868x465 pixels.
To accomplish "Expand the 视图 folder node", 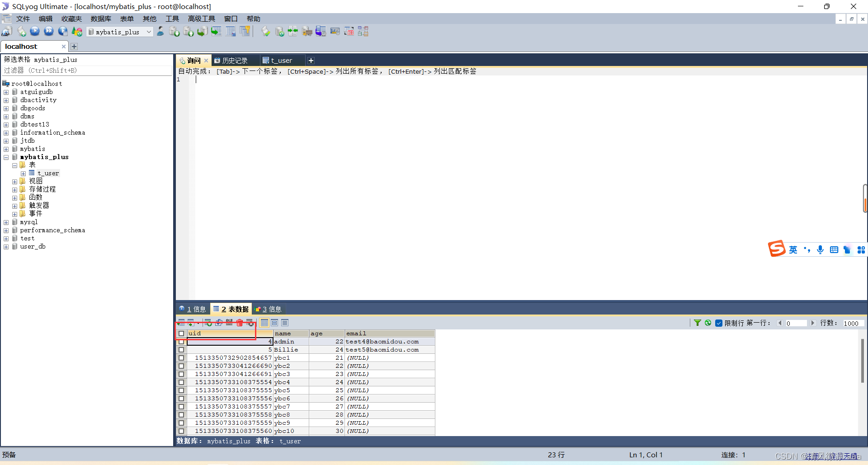I will (14, 182).
